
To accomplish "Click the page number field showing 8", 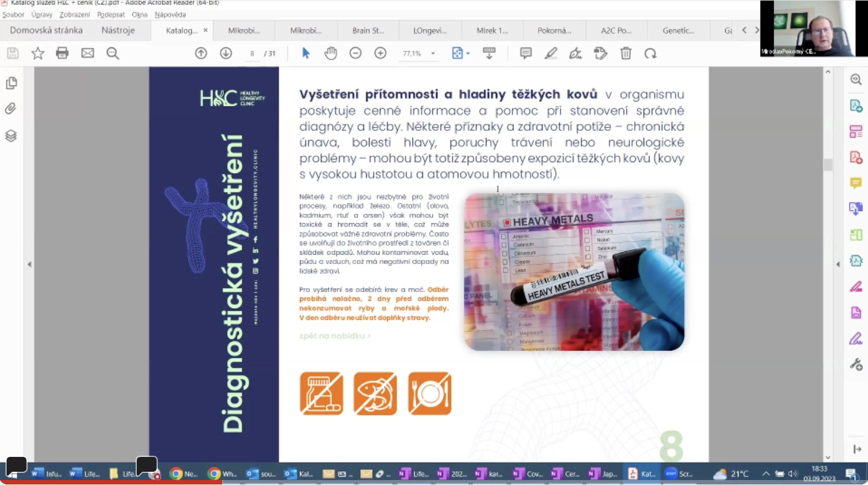I will 252,53.
